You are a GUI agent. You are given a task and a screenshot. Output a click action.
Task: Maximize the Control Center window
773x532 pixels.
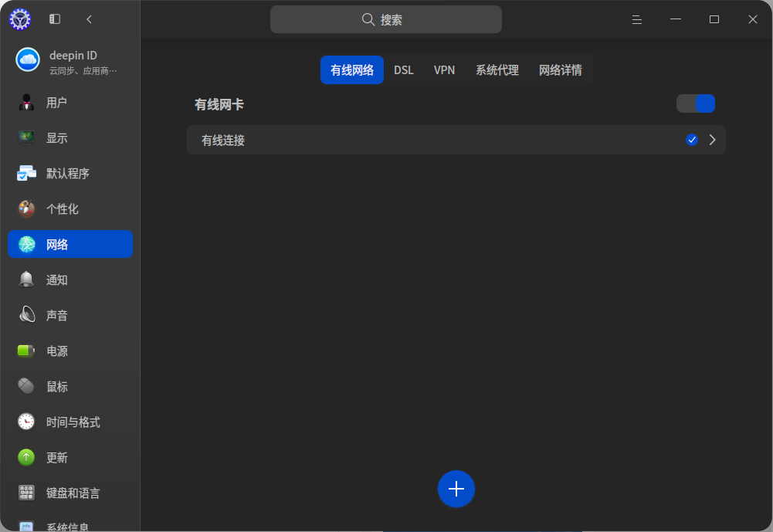coord(714,19)
